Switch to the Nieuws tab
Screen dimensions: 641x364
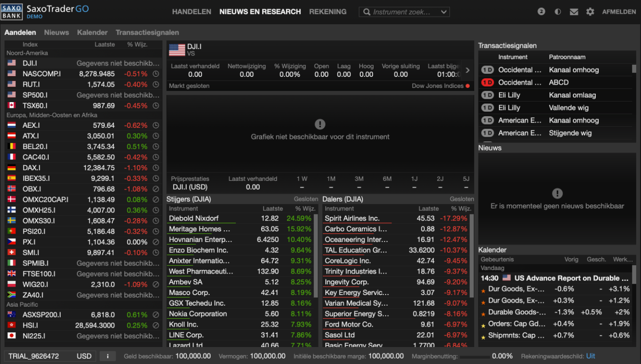[x=56, y=33]
